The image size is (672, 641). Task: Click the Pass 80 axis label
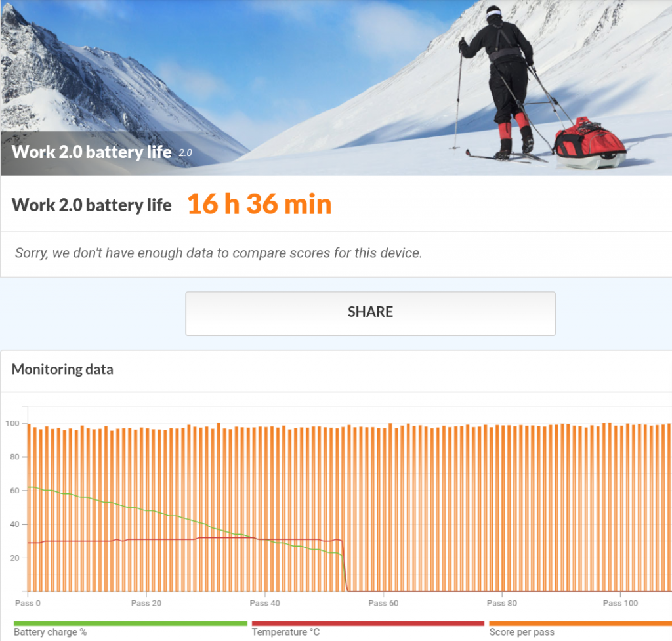coord(502,604)
